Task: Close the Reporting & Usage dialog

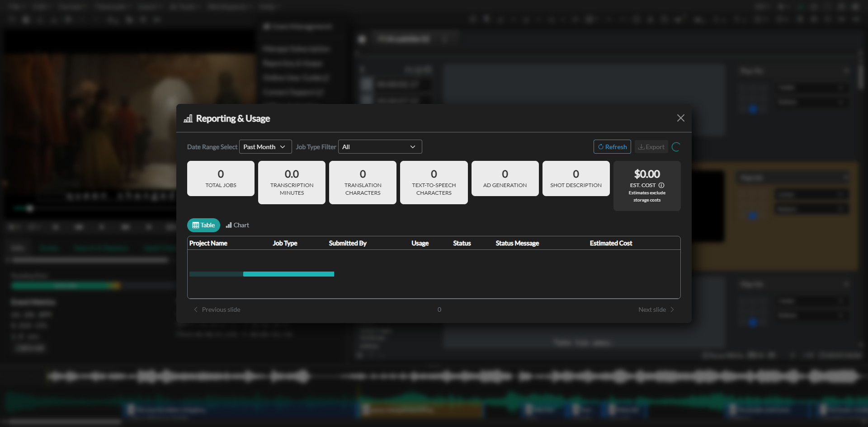Action: point(680,118)
